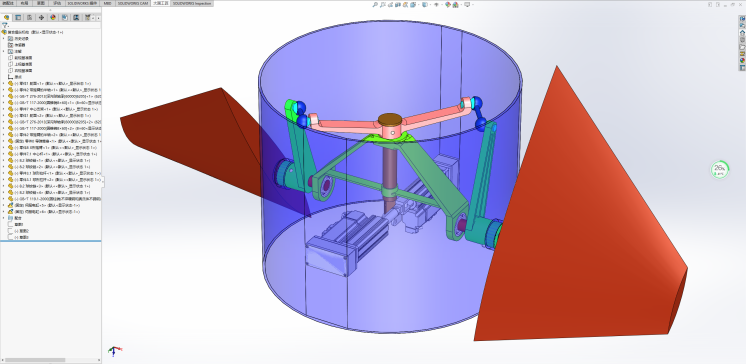Click the green 26% performance indicator circle
Screen dimensions: 746x364
click(x=719, y=169)
